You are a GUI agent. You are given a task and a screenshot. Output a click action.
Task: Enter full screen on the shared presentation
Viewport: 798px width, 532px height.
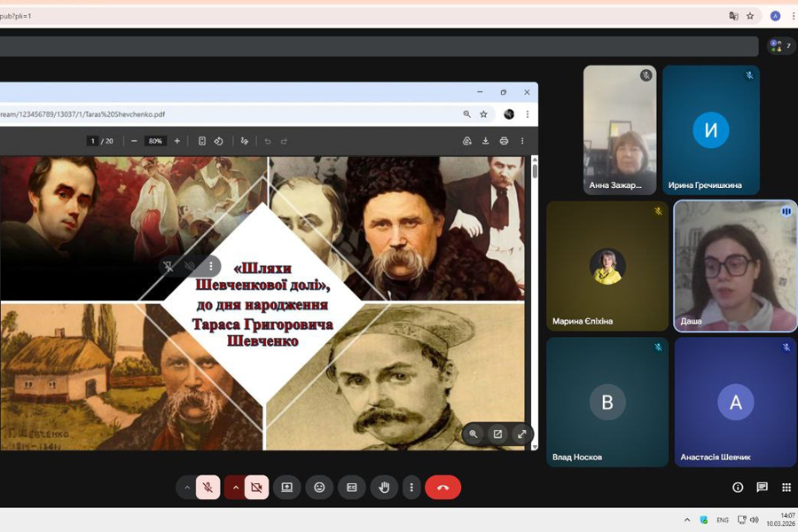click(521, 434)
